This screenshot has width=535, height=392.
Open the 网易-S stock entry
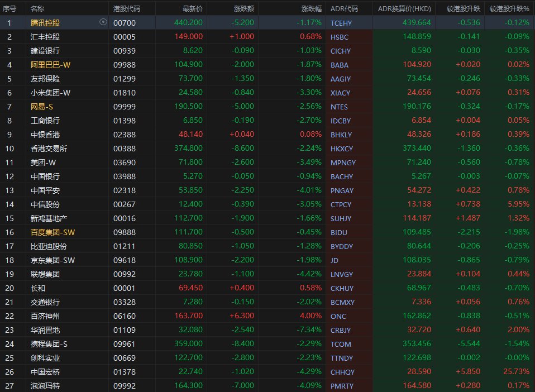tap(42, 107)
